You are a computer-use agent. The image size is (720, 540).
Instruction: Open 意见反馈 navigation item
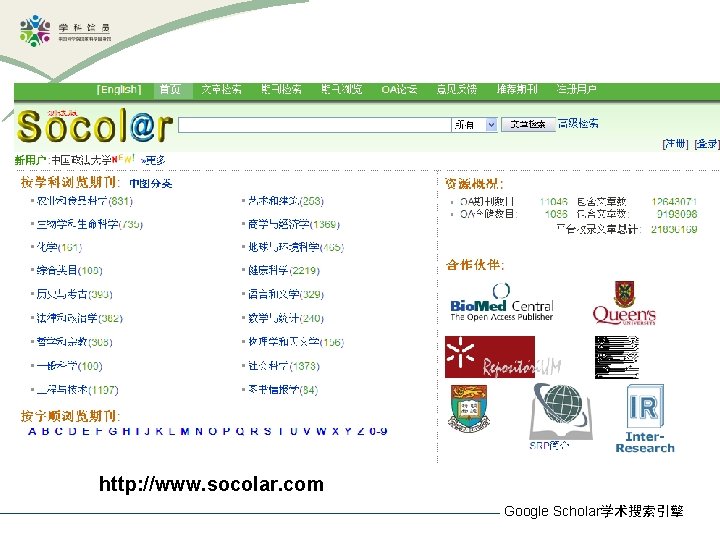pos(456,90)
